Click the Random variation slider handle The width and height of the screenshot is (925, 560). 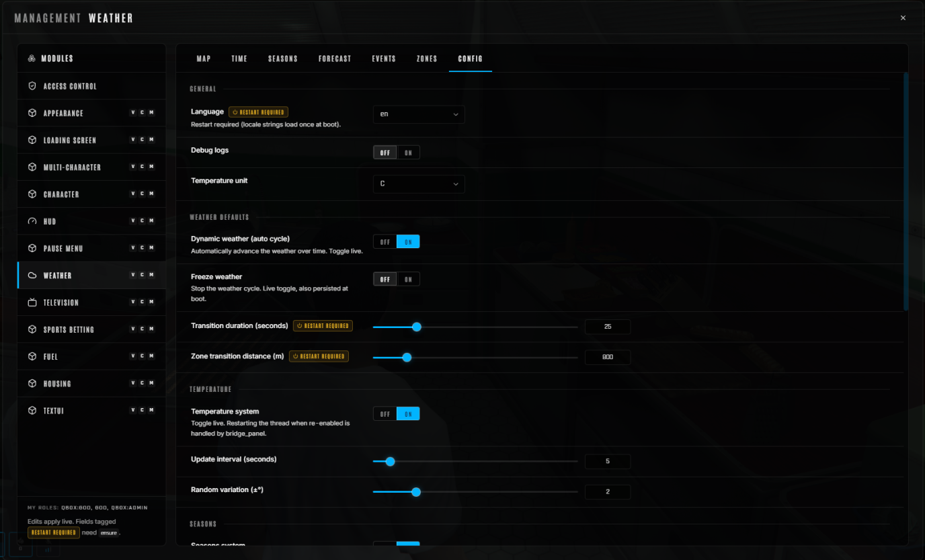tap(416, 492)
